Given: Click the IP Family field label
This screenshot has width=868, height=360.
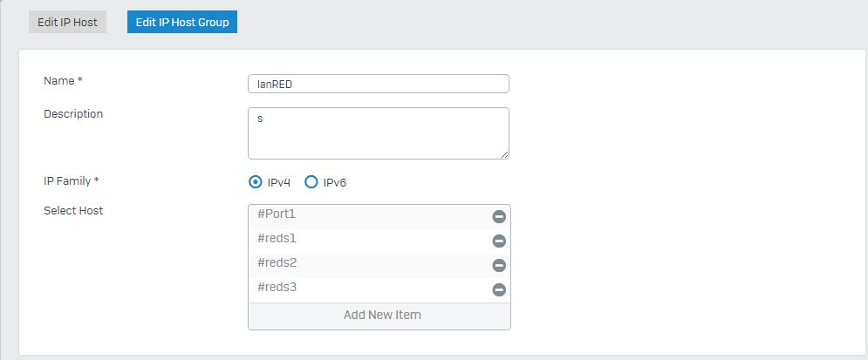Looking at the screenshot, I should [x=71, y=180].
